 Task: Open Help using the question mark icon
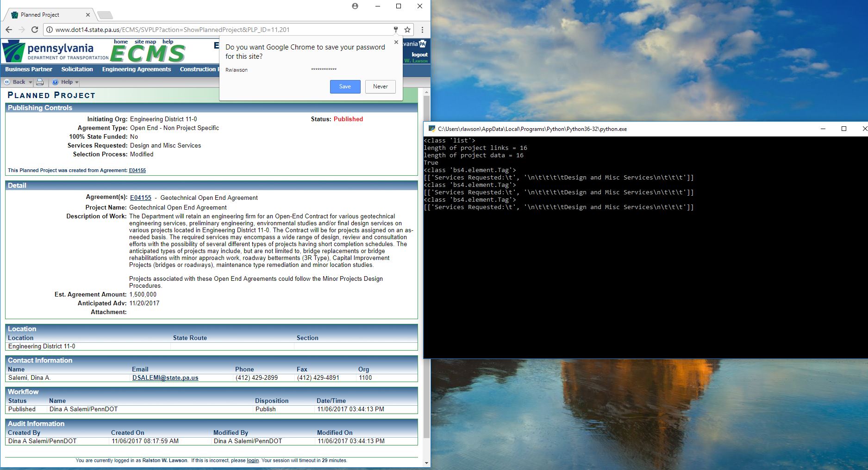tap(56, 82)
